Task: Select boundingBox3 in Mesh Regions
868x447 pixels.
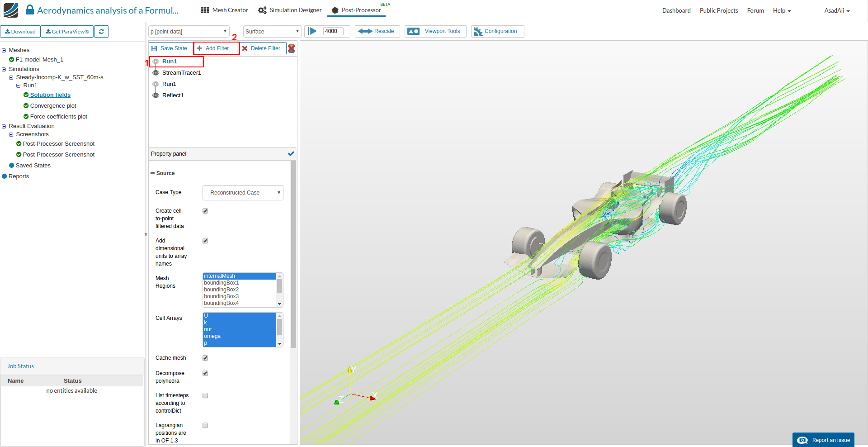Action: click(x=240, y=296)
